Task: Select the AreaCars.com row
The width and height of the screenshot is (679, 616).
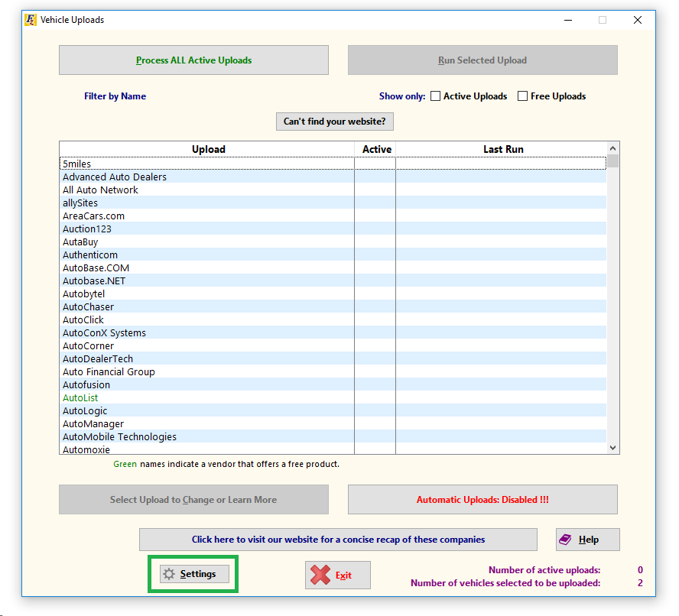Action: (x=333, y=216)
